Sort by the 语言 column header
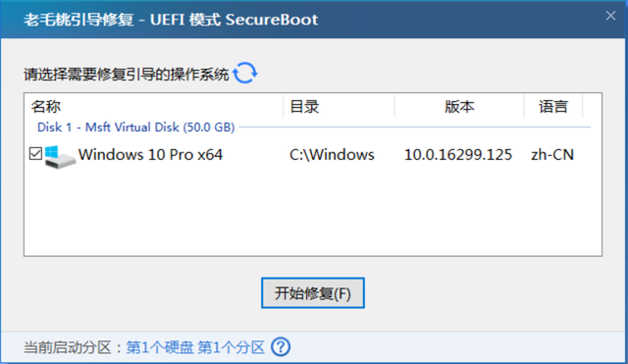 coord(553,107)
